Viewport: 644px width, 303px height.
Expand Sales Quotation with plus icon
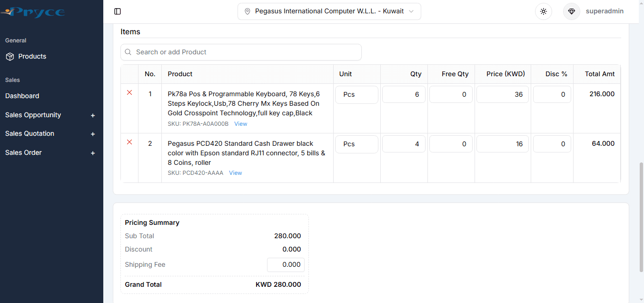[x=92, y=134]
